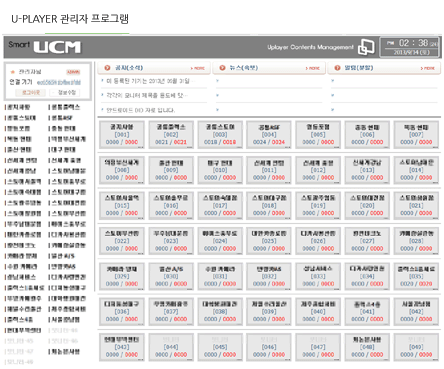444x369 pixels.
Task: Open device card numbered [043]
Action: coord(122,347)
